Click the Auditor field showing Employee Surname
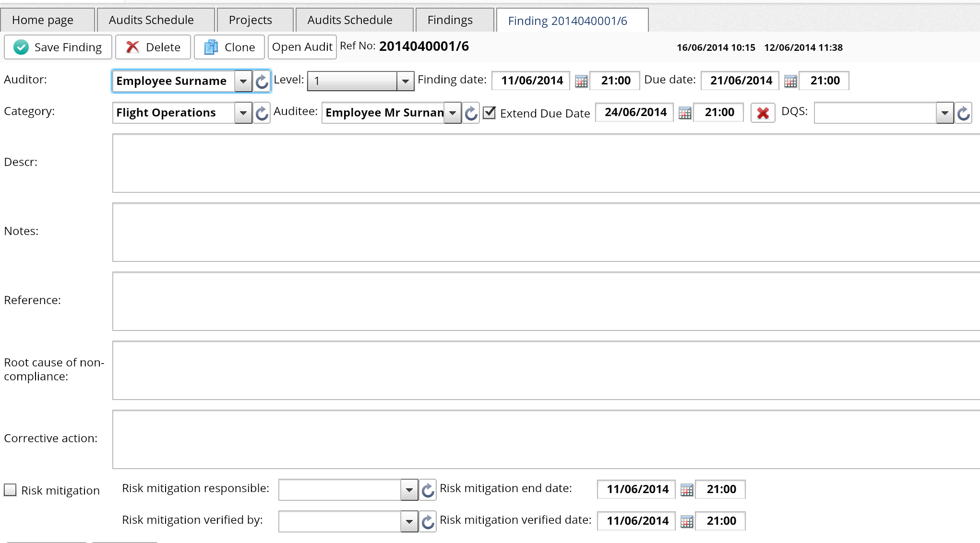This screenshot has width=980, height=543. tap(174, 81)
